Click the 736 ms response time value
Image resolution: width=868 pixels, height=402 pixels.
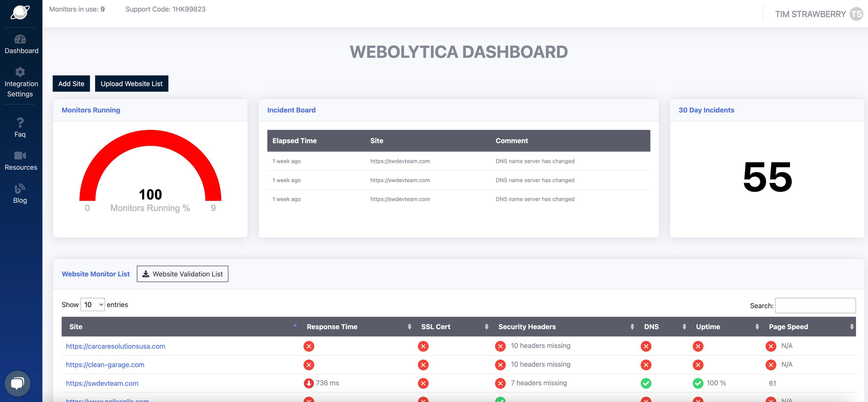[x=327, y=383]
